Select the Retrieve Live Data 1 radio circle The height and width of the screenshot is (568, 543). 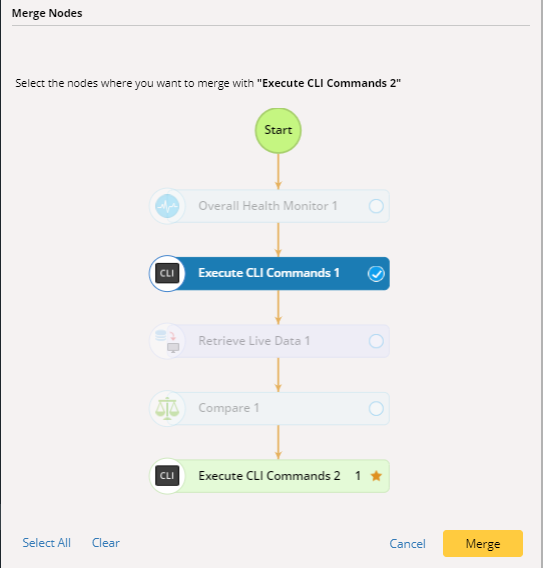click(376, 341)
